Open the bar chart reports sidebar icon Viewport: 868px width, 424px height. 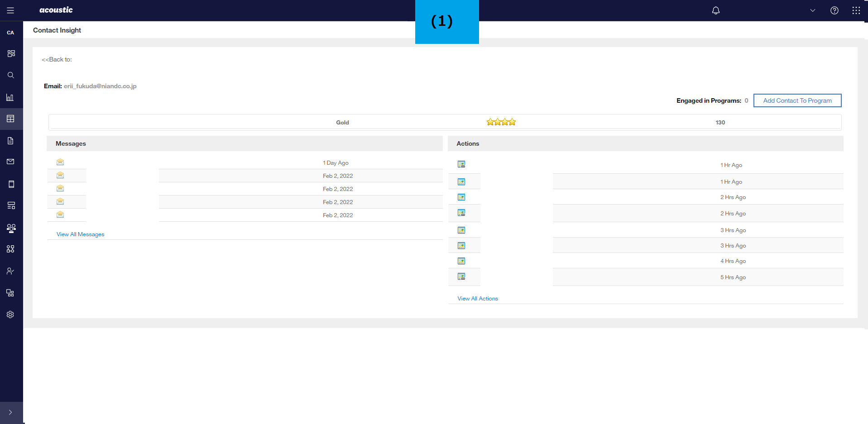10,97
